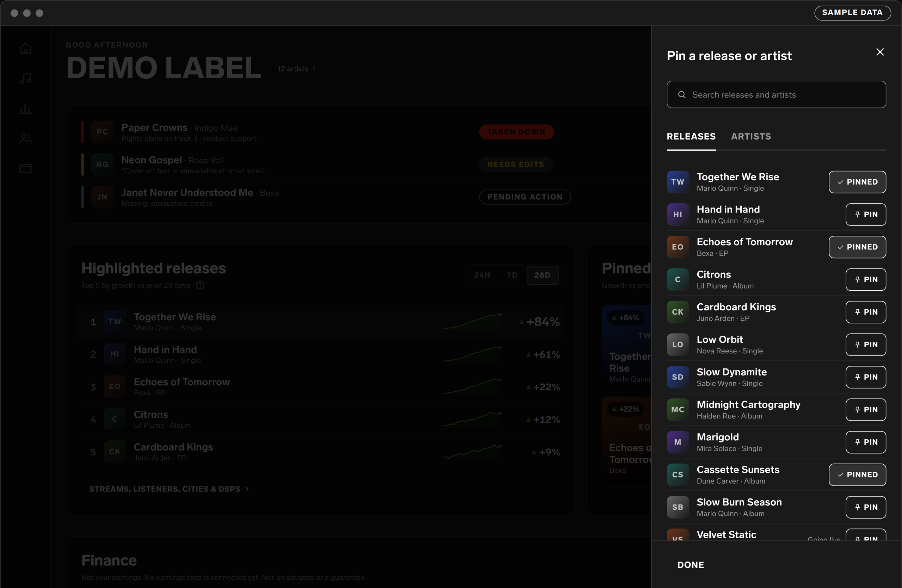Viewport: 902px width, 588px height.
Task: Expand the 12 artists chevron pill
Action: point(296,69)
